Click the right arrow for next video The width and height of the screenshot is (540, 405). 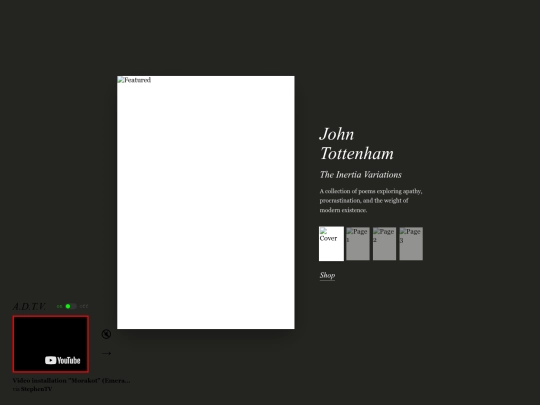click(106, 353)
